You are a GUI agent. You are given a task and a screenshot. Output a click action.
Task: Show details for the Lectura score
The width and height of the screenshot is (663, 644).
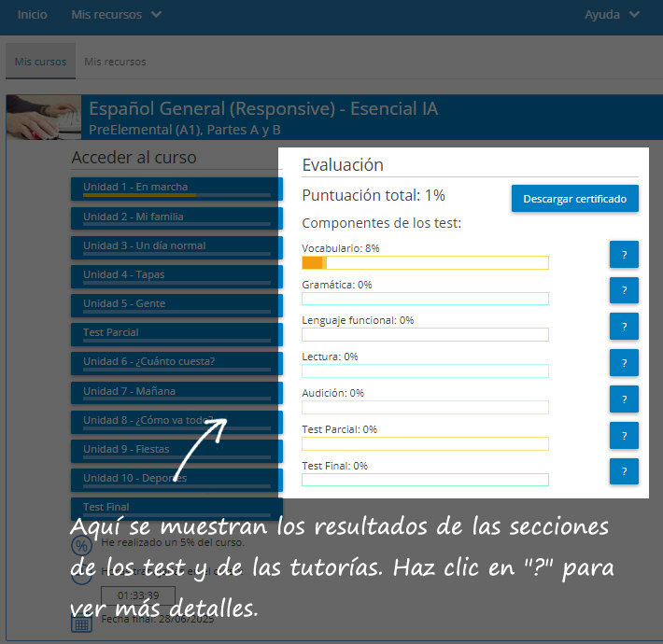[624, 363]
